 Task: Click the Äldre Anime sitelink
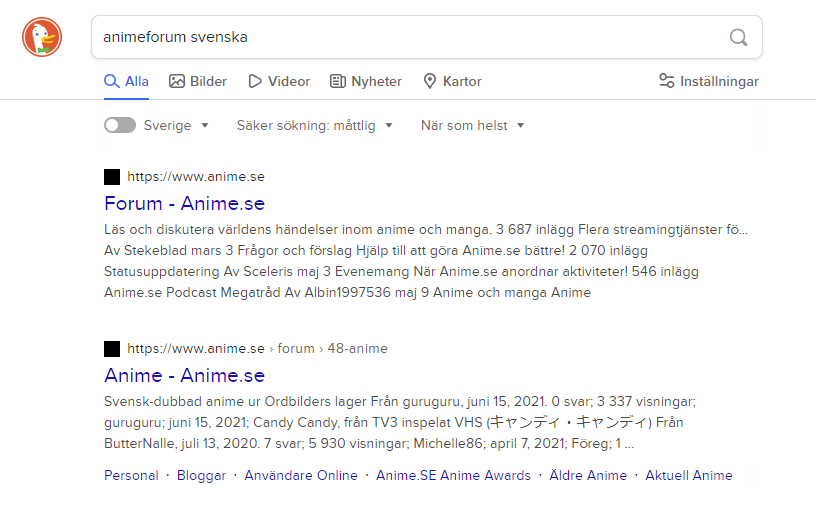coord(588,475)
